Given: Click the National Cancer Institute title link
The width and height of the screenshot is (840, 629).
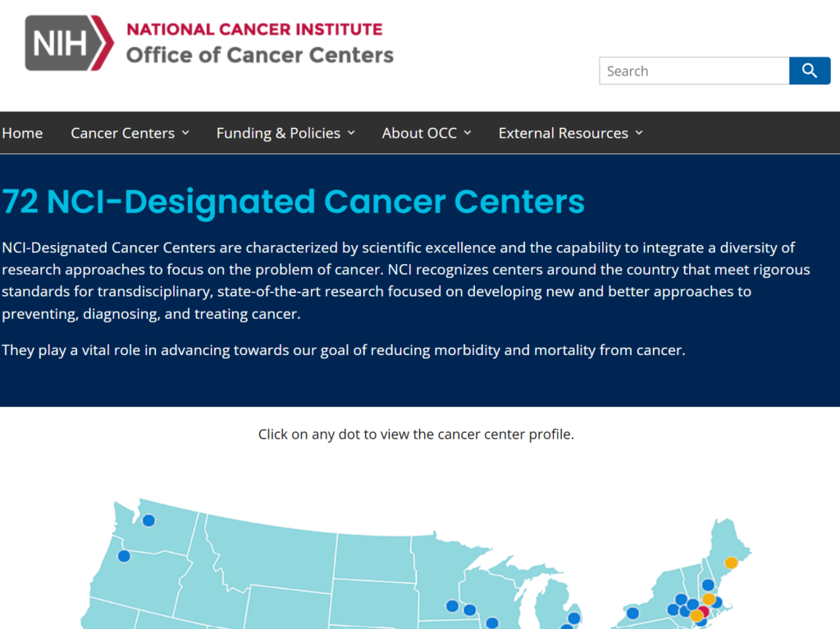Looking at the screenshot, I should [254, 29].
